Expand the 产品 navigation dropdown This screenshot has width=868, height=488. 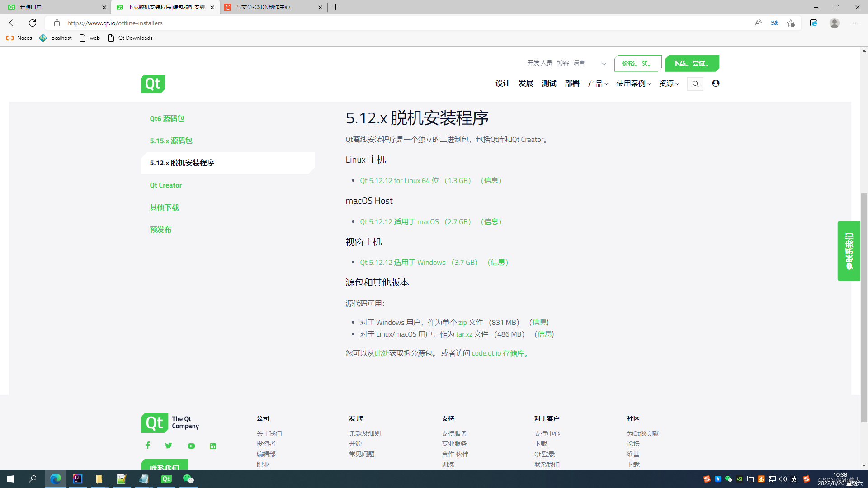[x=598, y=84]
